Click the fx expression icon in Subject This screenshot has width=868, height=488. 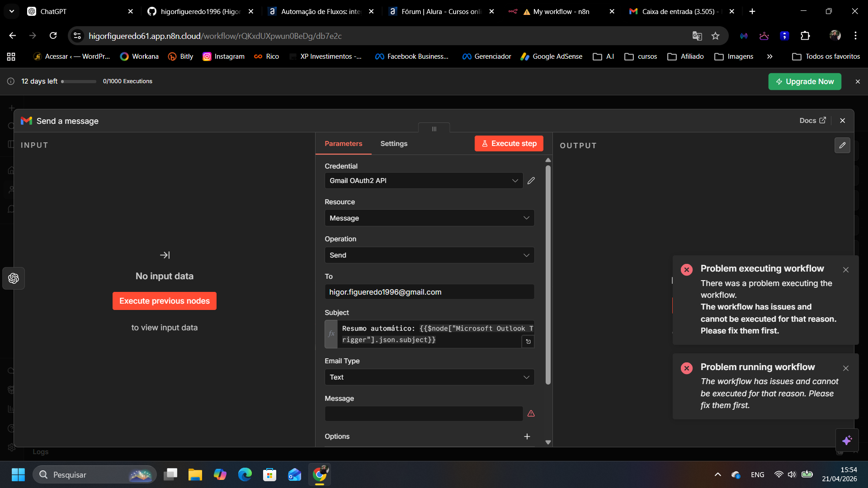click(x=331, y=334)
